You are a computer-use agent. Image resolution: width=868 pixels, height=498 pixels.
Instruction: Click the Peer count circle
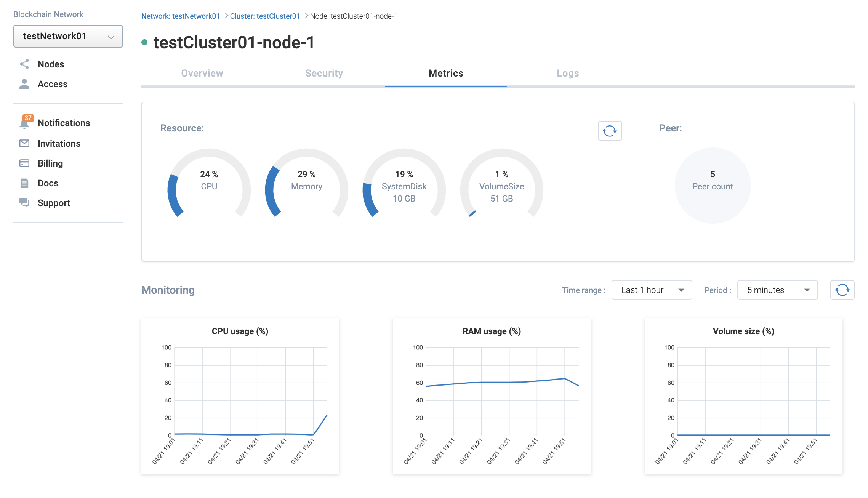(x=713, y=186)
